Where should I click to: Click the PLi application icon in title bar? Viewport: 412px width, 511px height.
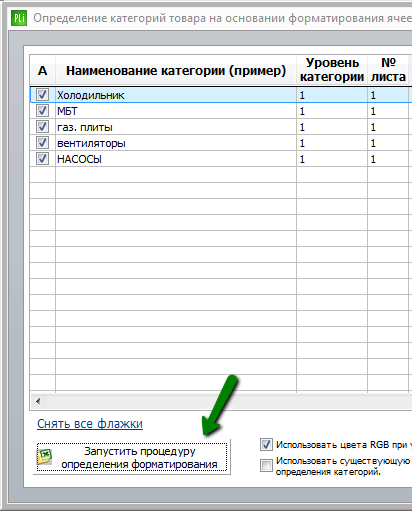[18, 18]
